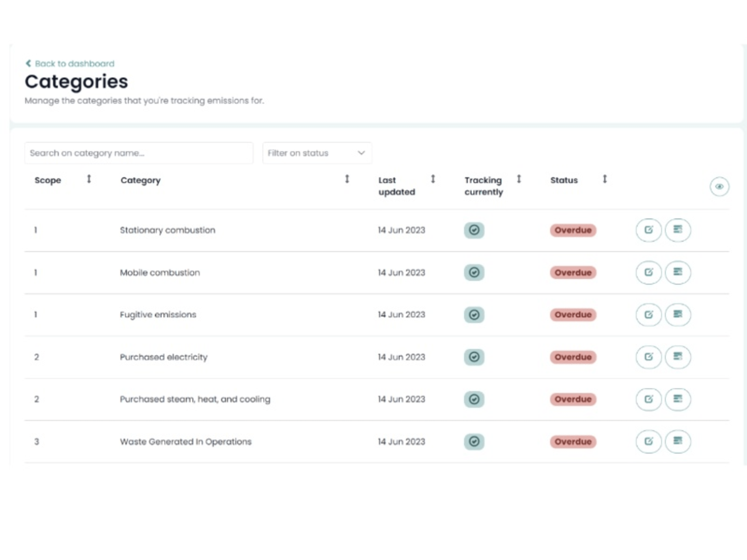
Task: Sort the Status column
Action: point(605,179)
